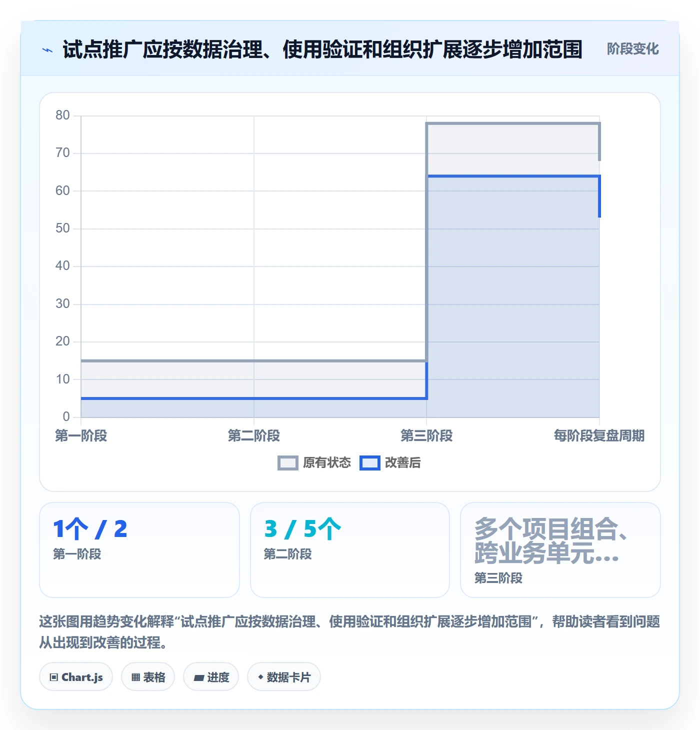Select the 数据卡片 tag chip

pos(284,677)
